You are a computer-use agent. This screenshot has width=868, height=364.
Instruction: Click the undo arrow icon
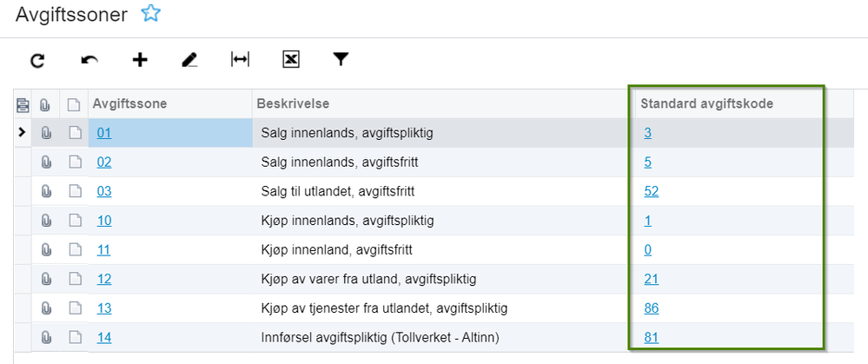89,60
